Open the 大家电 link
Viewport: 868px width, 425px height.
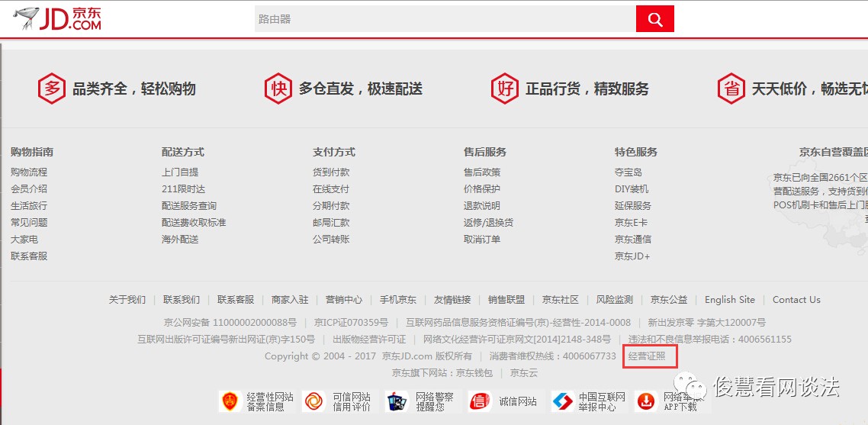[24, 240]
